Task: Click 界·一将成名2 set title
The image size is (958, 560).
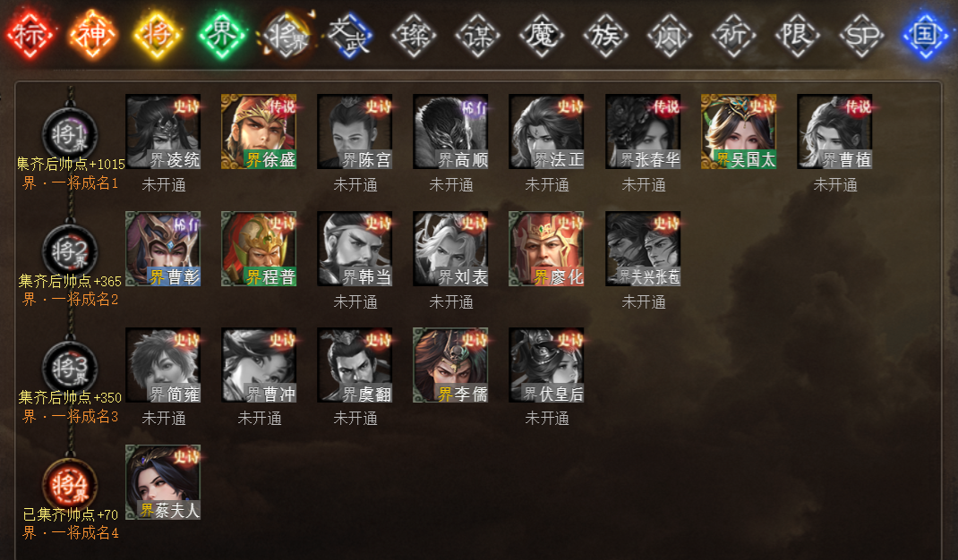Action: pos(70,300)
